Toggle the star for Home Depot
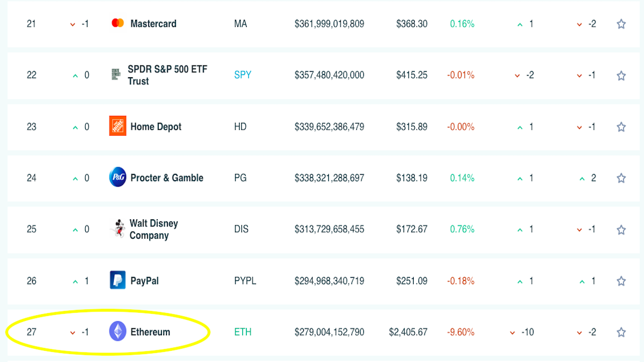 pos(621,127)
